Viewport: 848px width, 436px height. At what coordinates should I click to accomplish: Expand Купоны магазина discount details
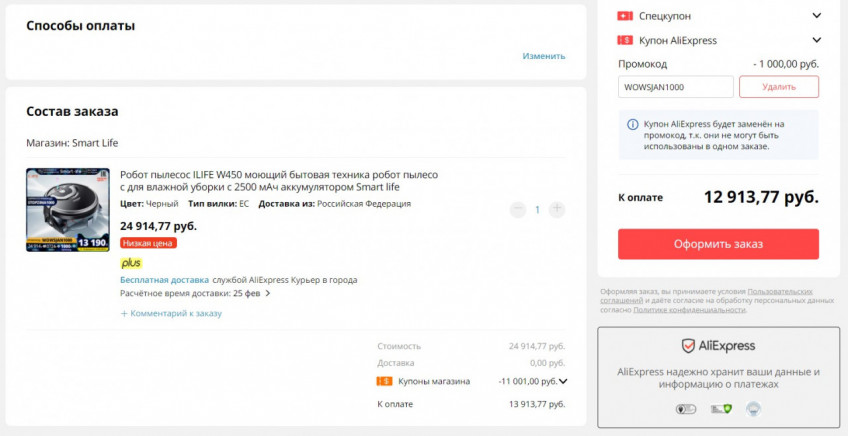coord(564,381)
